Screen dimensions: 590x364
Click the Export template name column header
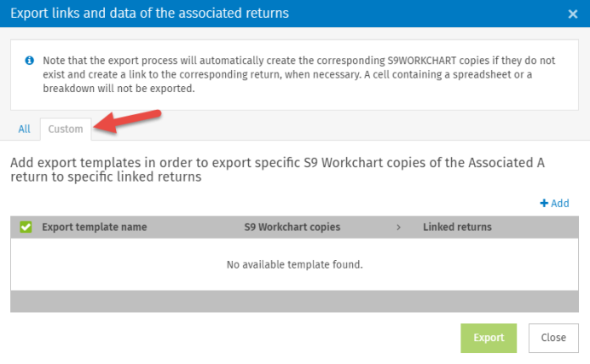pos(95,227)
